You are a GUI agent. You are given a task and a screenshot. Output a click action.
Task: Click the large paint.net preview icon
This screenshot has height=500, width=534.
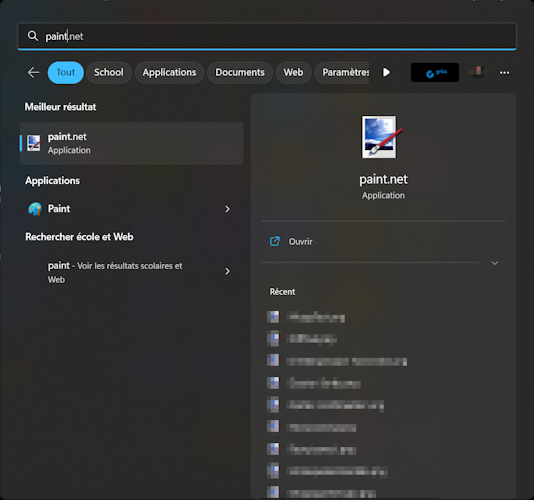coord(382,137)
